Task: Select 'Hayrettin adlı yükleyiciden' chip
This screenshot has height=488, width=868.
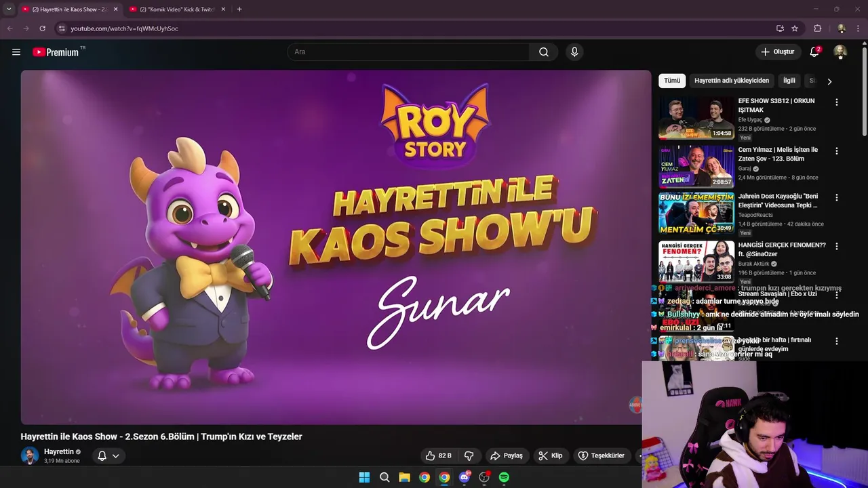Action: pyautogui.click(x=732, y=81)
